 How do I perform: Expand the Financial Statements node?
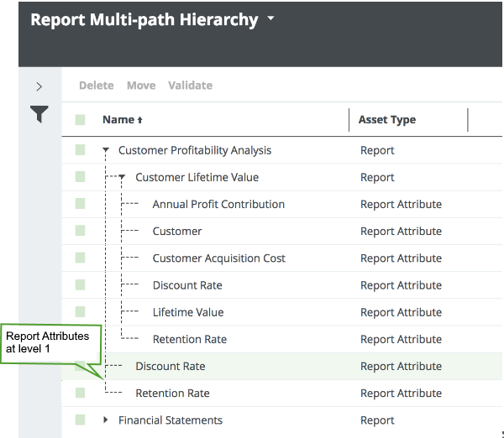[106, 420]
